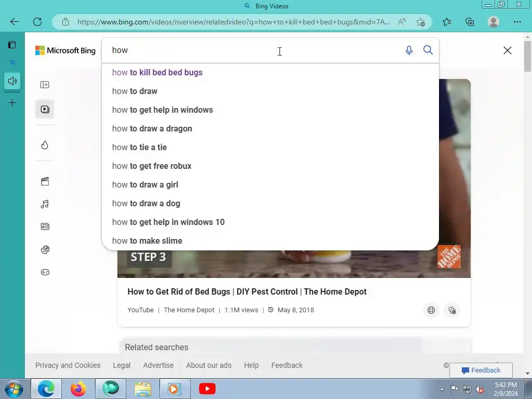This screenshot has height=399, width=532.
Task: Select suggestion 'how to draw a dog'
Action: (x=270, y=203)
